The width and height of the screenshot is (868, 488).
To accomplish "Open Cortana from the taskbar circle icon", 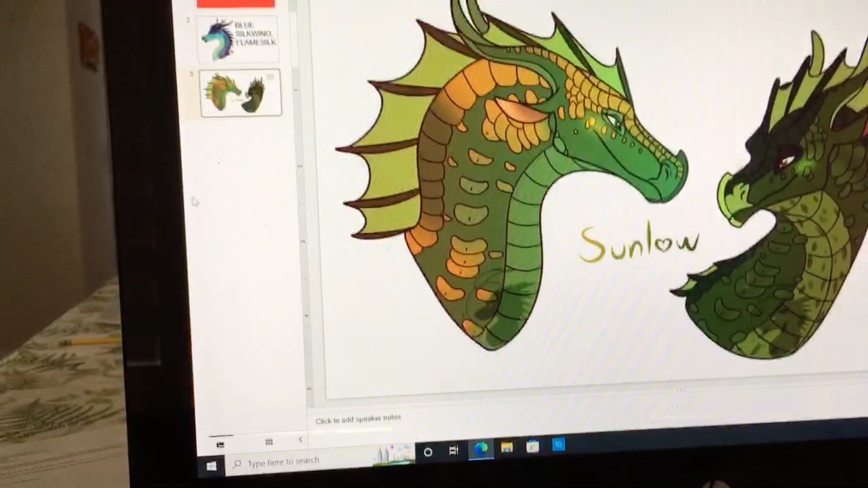I will (x=428, y=452).
